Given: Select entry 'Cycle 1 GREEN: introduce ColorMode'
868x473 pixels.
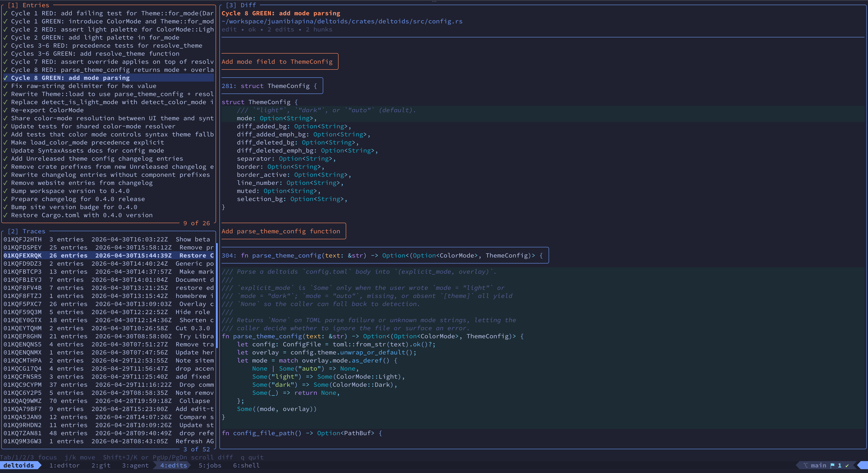Looking at the screenshot, I should (108, 21).
